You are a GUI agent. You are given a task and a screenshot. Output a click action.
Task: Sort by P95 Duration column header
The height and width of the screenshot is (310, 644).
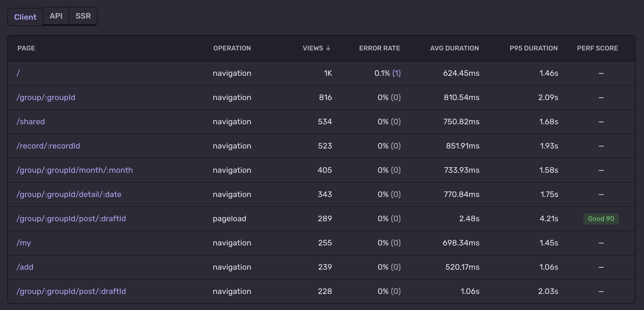pyautogui.click(x=533, y=48)
